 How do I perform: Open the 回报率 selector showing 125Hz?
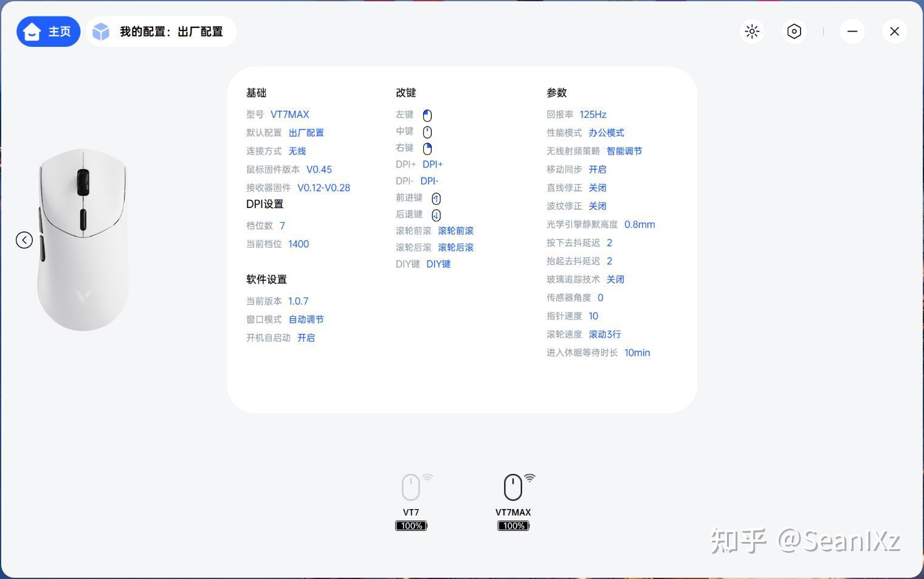coord(593,114)
